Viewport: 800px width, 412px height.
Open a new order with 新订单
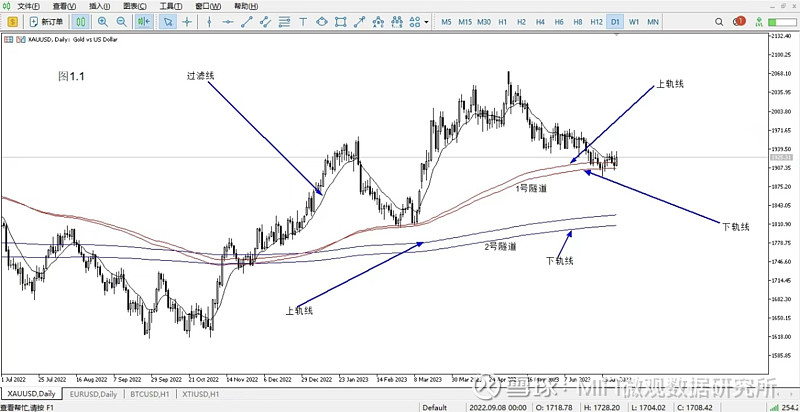(47, 22)
